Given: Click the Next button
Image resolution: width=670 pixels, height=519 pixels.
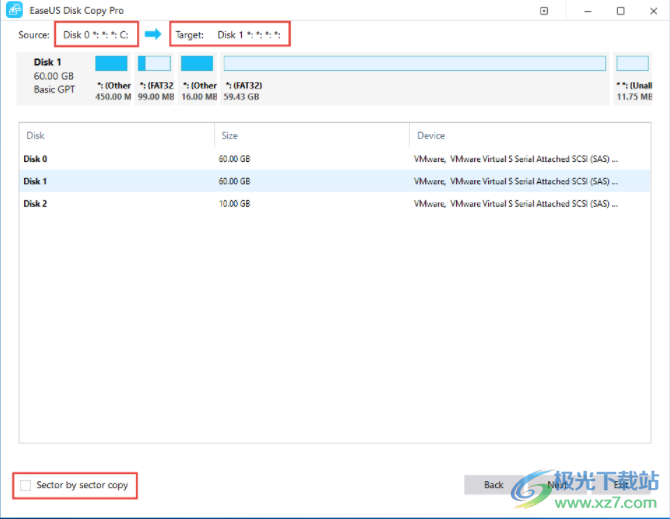Looking at the screenshot, I should (x=557, y=485).
